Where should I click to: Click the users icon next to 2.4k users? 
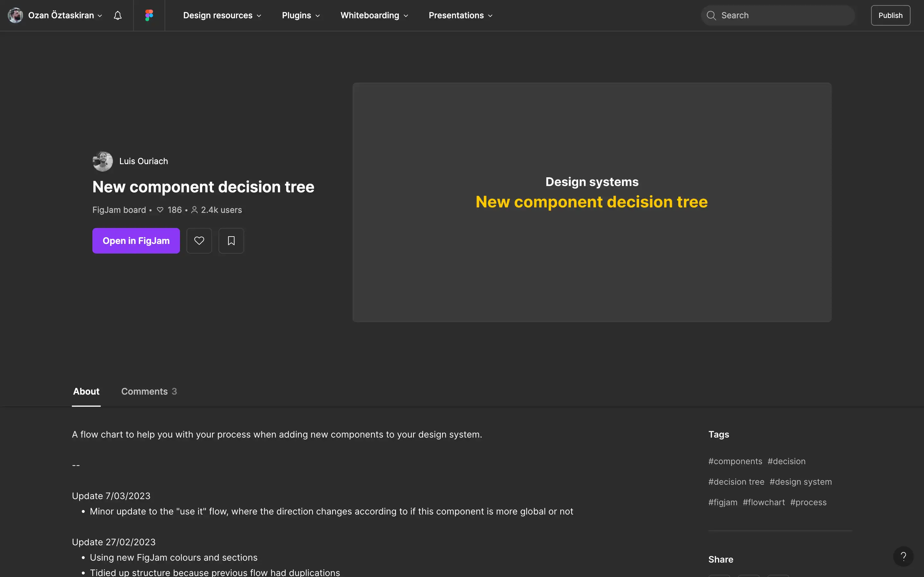coord(194,210)
